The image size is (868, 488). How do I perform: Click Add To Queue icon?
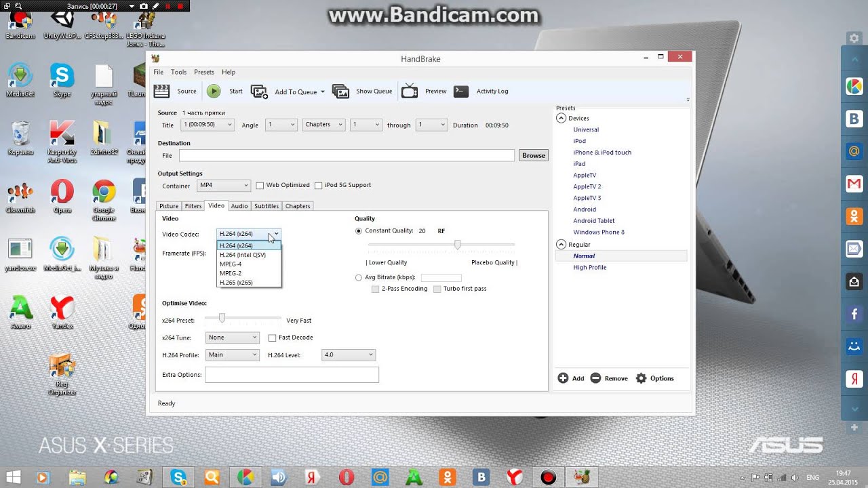tap(259, 91)
